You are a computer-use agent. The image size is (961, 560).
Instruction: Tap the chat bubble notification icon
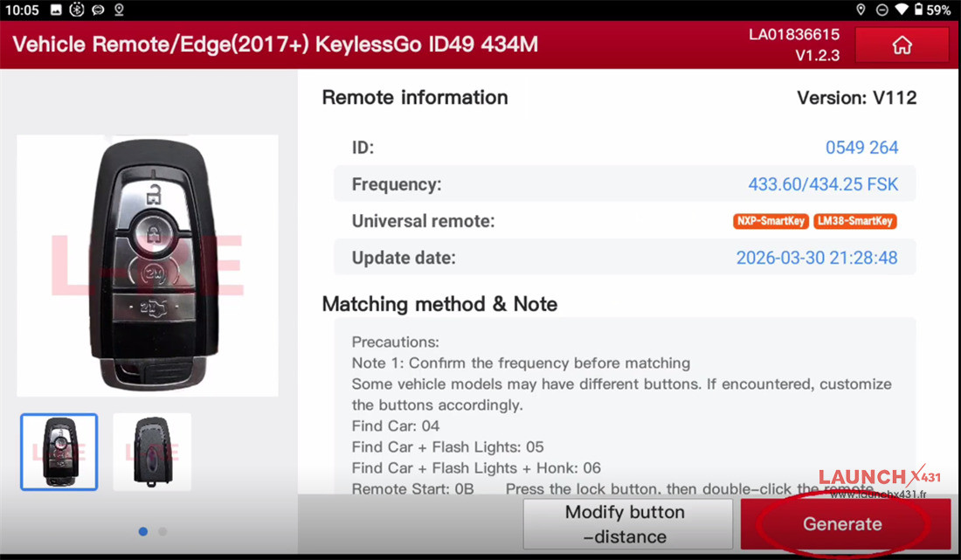[x=98, y=10]
